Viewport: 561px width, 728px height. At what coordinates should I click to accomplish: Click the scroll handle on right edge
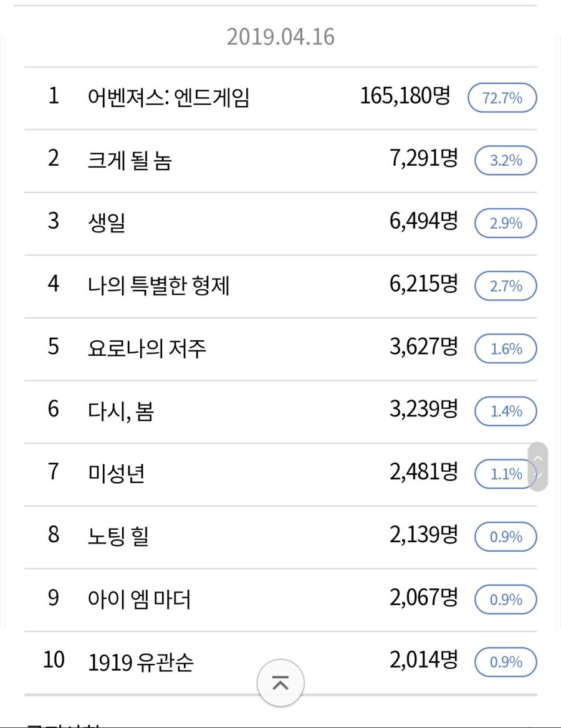click(x=538, y=467)
